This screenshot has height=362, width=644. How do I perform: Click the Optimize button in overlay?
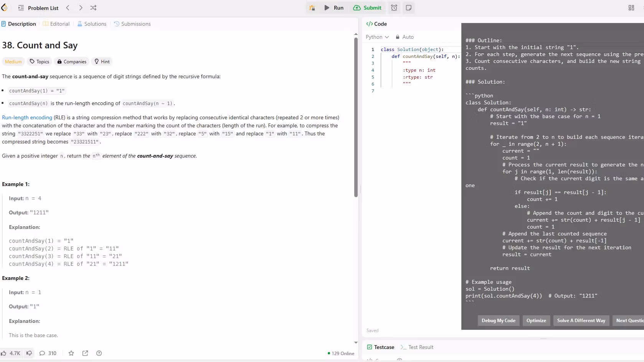[536, 321]
